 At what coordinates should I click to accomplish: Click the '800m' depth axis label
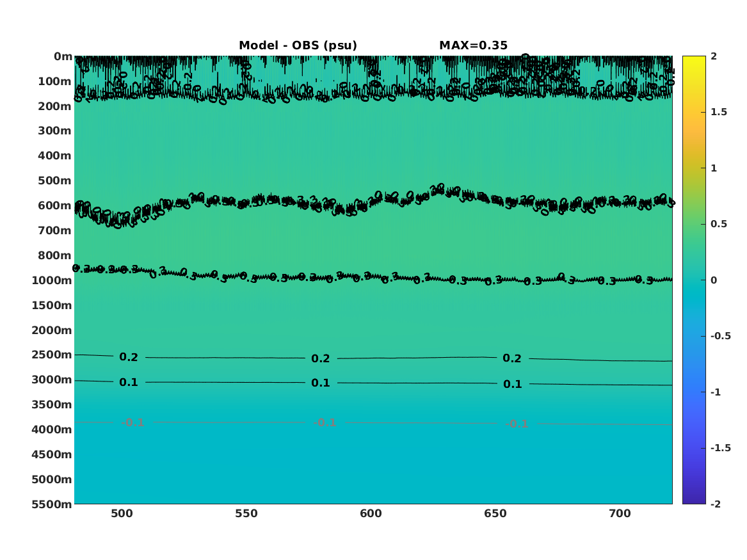(55, 255)
